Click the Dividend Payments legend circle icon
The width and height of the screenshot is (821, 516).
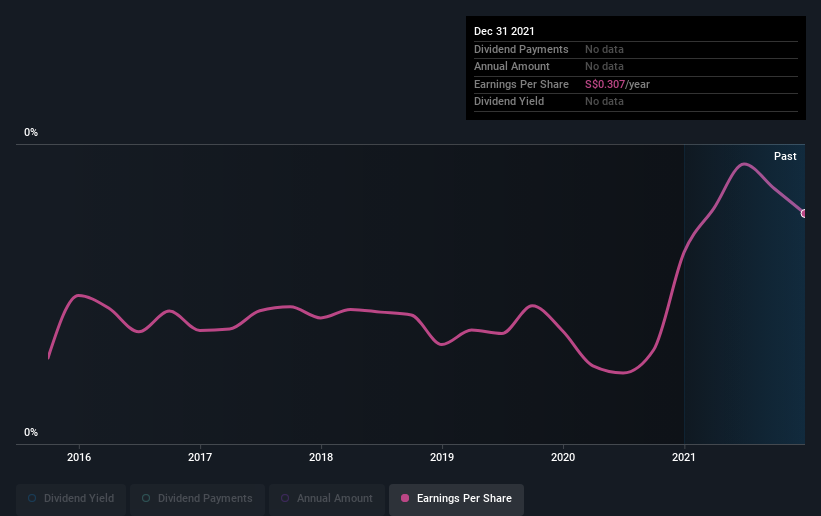coord(146,498)
